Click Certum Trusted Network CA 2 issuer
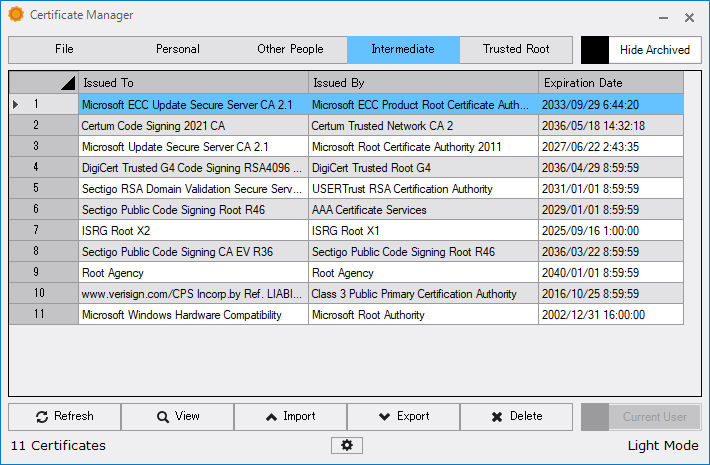The image size is (710, 465). [423, 125]
